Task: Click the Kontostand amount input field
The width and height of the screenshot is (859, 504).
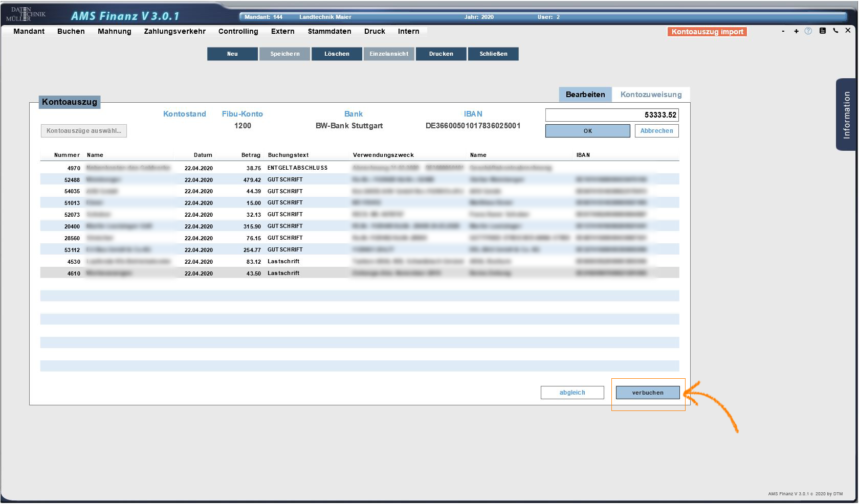Action: click(x=611, y=115)
